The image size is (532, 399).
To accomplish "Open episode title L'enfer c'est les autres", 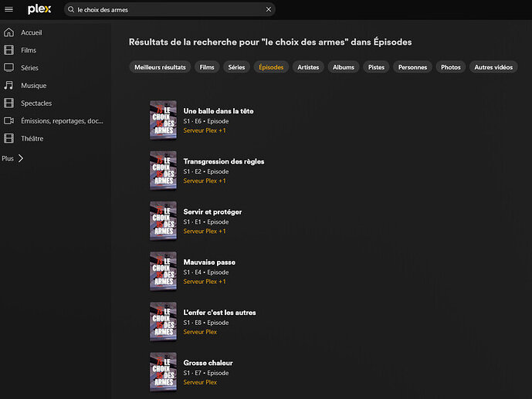I will 219,313.
